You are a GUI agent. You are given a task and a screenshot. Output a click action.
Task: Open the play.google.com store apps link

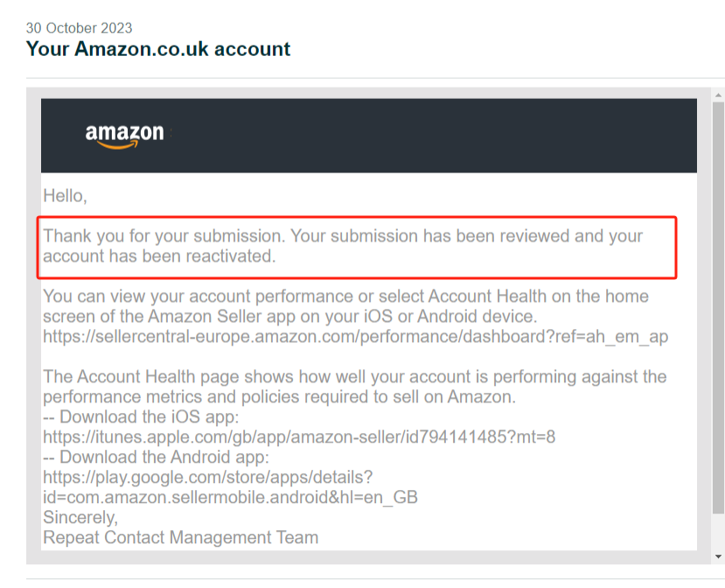[207, 477]
